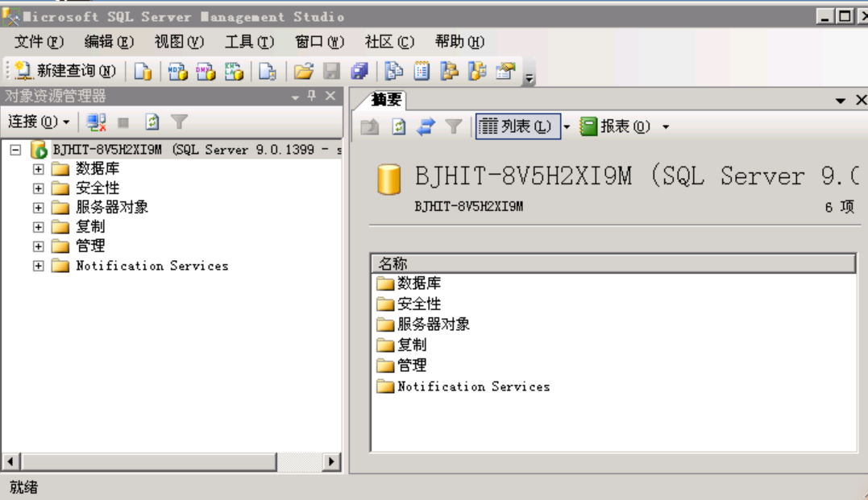
Task: Select 服务器对象 folder in summary list
Action: pos(433,324)
